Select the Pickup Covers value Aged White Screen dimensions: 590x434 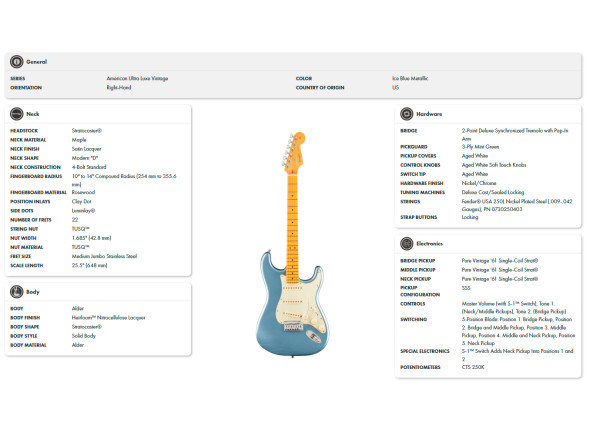click(475, 156)
